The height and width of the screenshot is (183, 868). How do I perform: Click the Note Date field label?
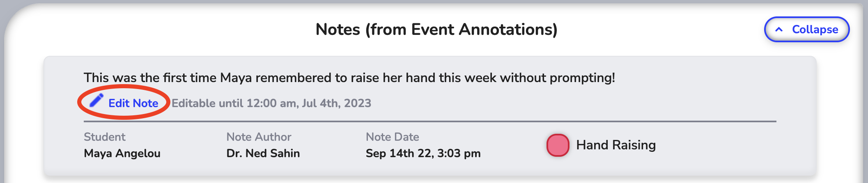point(393,137)
